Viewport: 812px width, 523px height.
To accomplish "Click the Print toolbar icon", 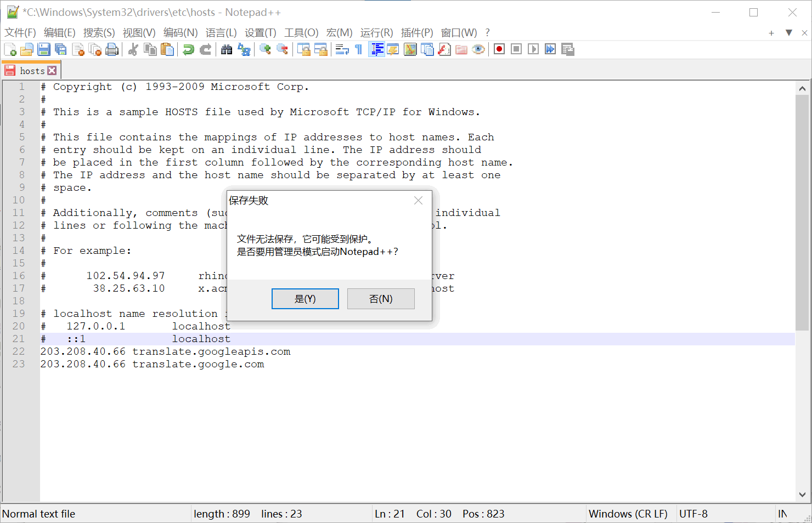I will coord(112,49).
